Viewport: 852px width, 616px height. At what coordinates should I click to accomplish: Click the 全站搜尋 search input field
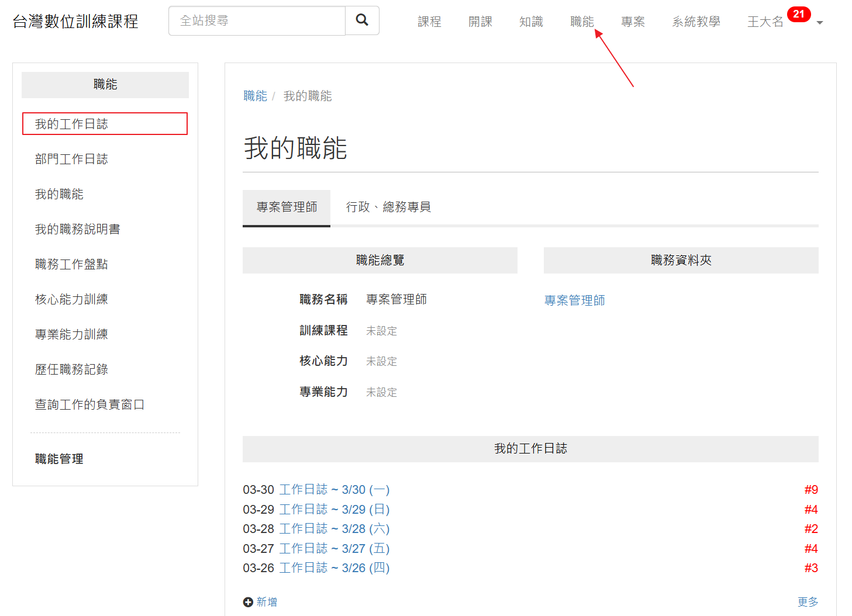pos(257,21)
